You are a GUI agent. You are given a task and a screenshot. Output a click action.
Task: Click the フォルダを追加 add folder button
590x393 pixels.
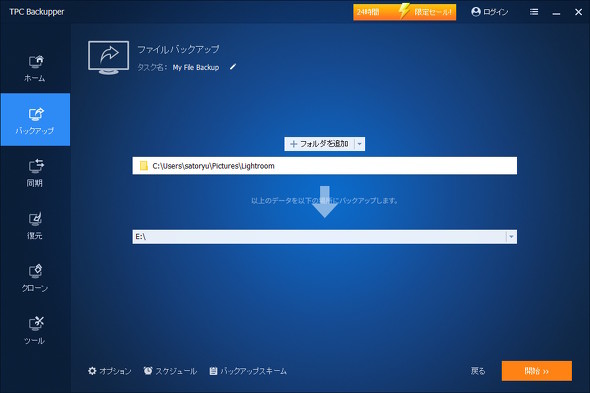[319, 144]
